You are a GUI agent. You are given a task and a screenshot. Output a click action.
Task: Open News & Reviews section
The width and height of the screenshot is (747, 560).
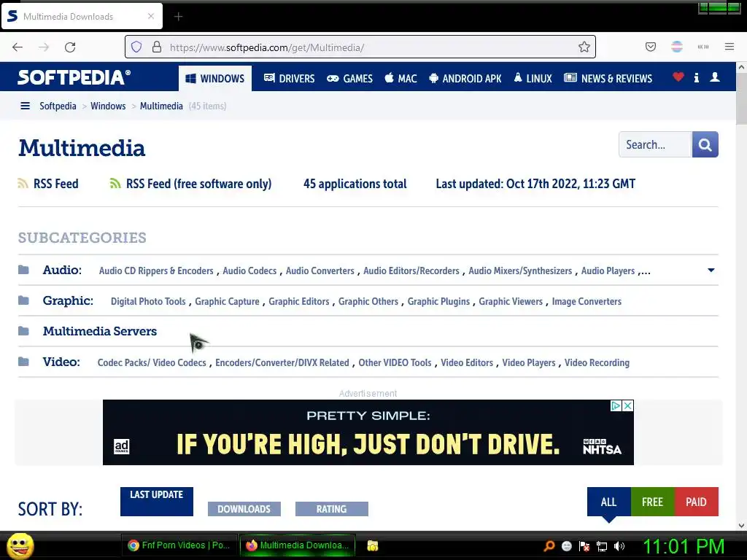[x=608, y=79]
